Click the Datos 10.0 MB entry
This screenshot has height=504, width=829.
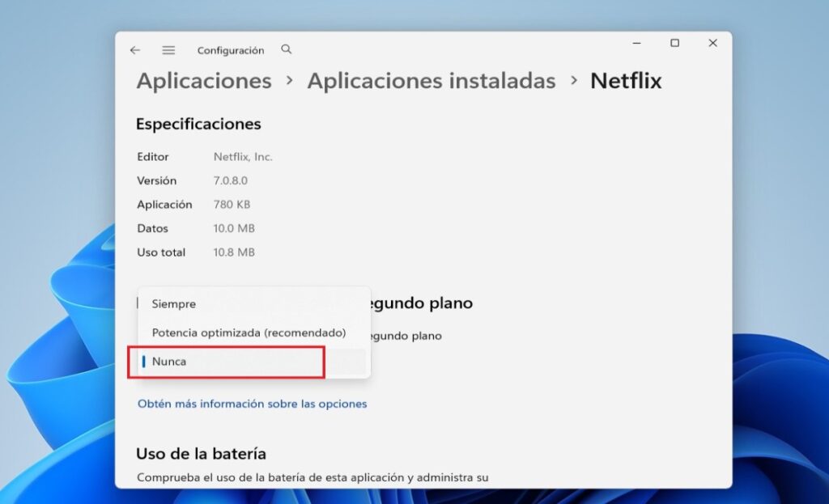click(234, 228)
